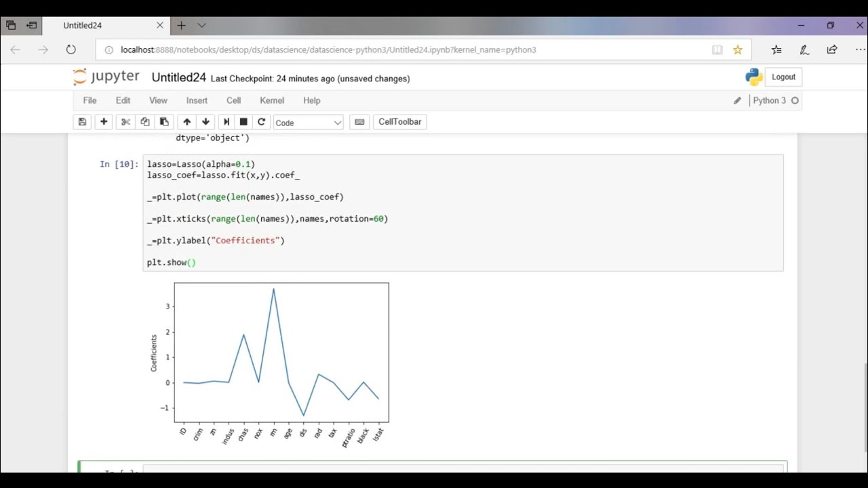
Task: Click the pencil edit-mode indicator icon
Action: point(737,101)
